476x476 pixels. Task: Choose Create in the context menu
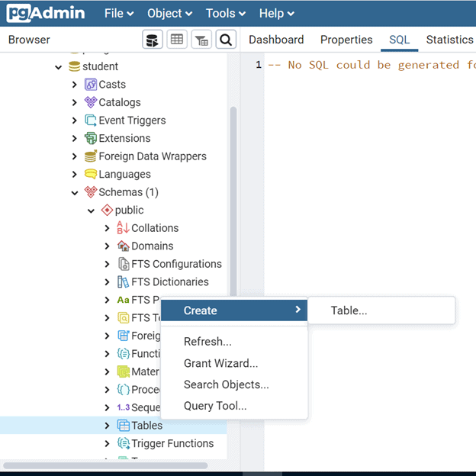(x=234, y=310)
